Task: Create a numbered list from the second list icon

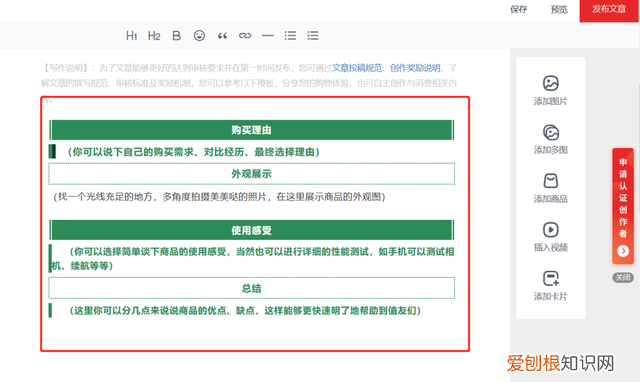Action: (x=313, y=36)
